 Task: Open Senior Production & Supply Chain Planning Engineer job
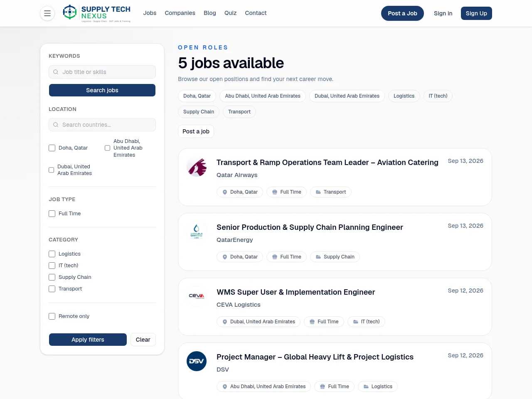[x=310, y=227]
